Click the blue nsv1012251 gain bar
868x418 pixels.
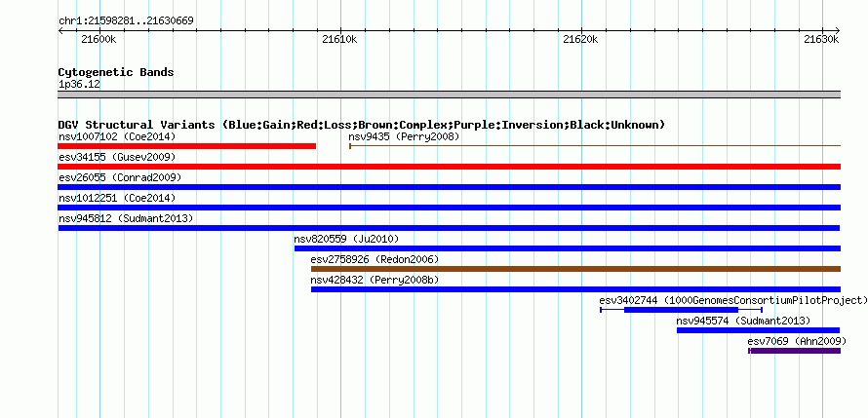[449, 208]
